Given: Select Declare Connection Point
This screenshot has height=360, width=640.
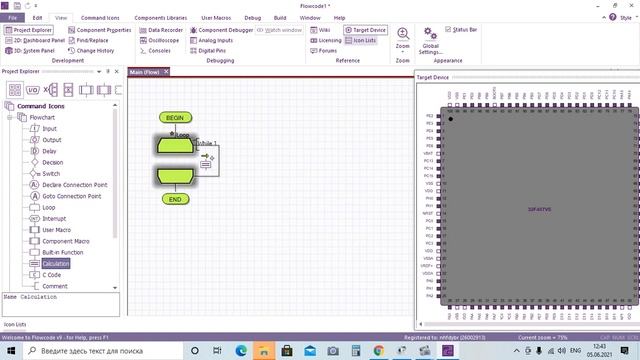Looking at the screenshot, I should point(69,185).
